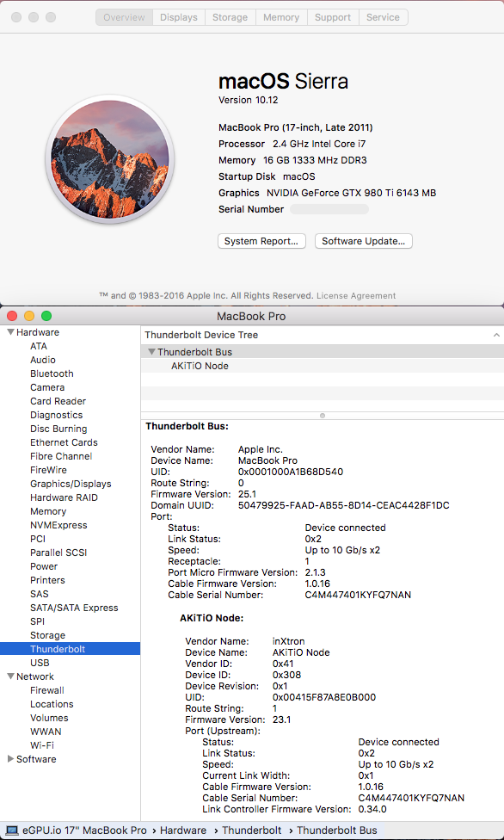Open the Displays tab

pos(179,17)
